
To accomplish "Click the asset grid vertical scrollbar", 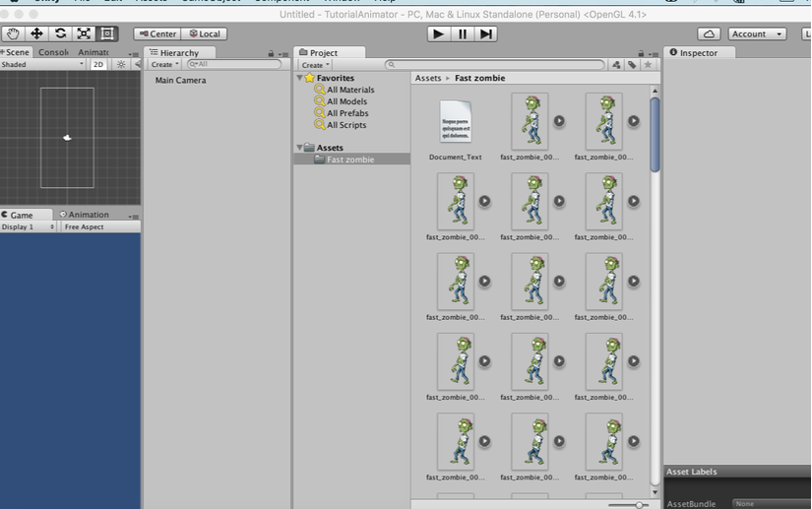I will coord(655,135).
